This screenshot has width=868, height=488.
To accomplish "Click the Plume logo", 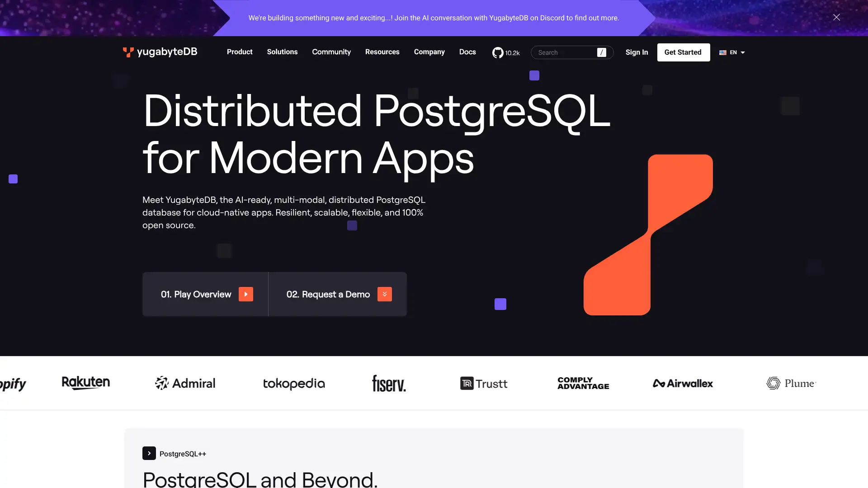I will point(791,383).
